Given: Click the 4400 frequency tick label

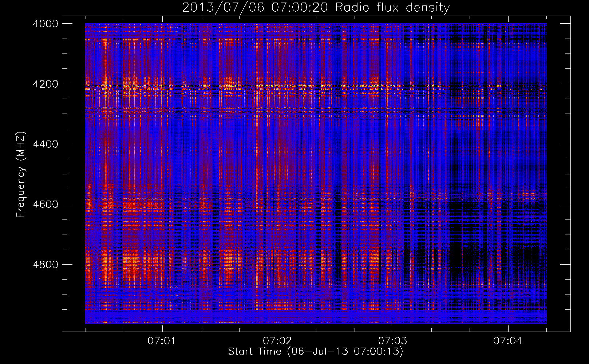Looking at the screenshot, I should (46, 144).
